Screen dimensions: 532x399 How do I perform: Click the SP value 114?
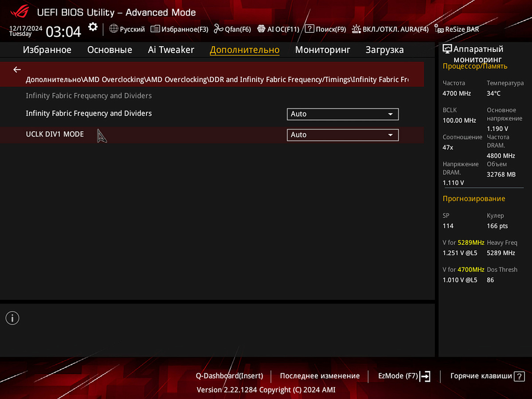point(448,226)
